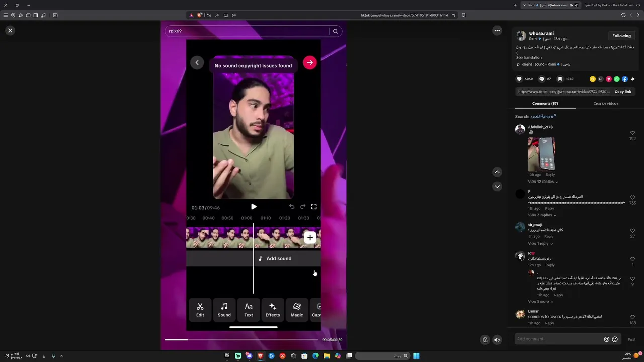Image resolution: width=644 pixels, height=362 pixels.
Task: Expand View 1 reply under sir_awaji
Action: [x=540, y=244]
